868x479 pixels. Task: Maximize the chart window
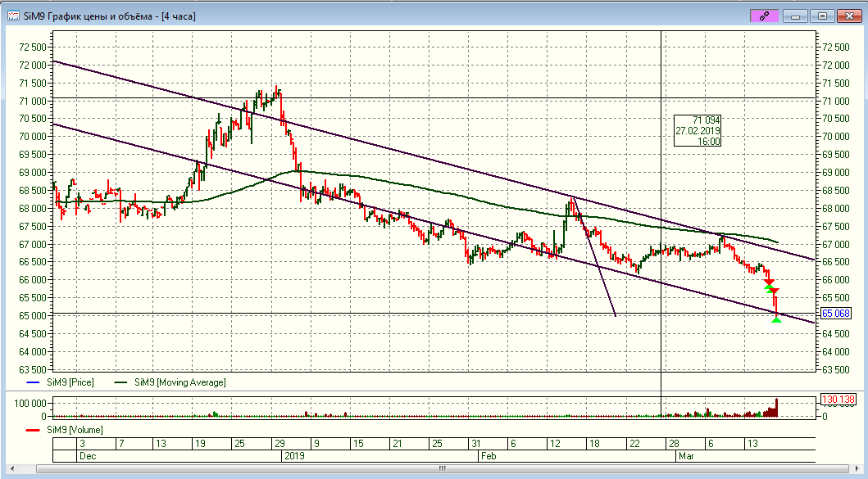pyautogui.click(x=823, y=16)
